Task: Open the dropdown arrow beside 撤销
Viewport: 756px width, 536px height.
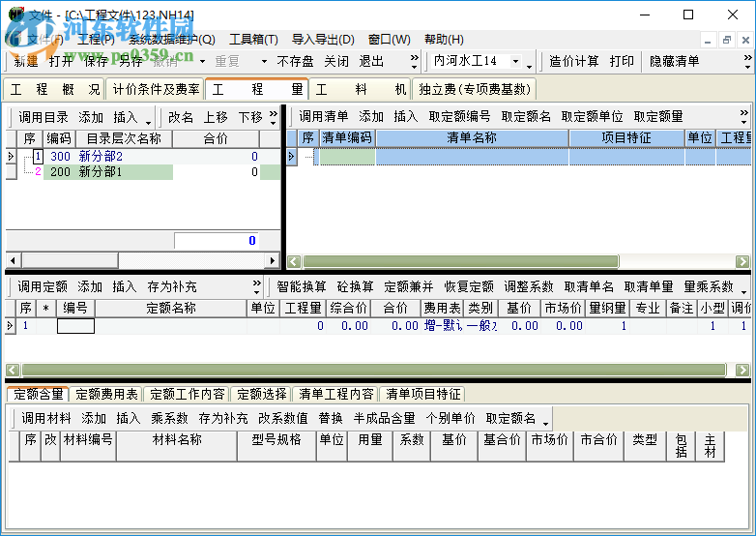Action: [x=202, y=61]
